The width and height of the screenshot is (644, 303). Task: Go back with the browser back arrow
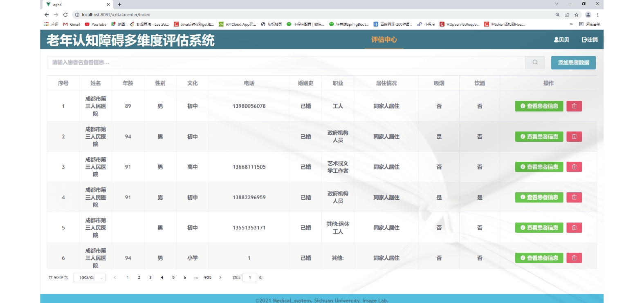pos(47,15)
